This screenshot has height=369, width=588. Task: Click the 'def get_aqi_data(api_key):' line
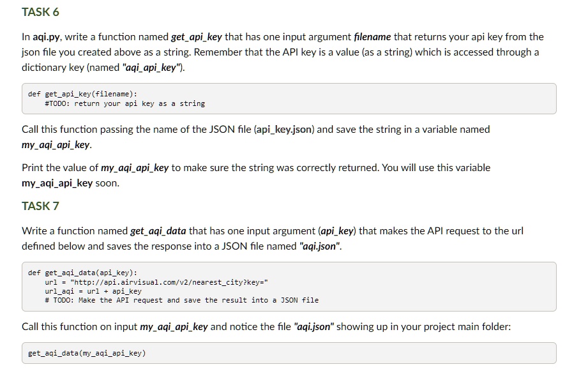[x=82, y=273]
